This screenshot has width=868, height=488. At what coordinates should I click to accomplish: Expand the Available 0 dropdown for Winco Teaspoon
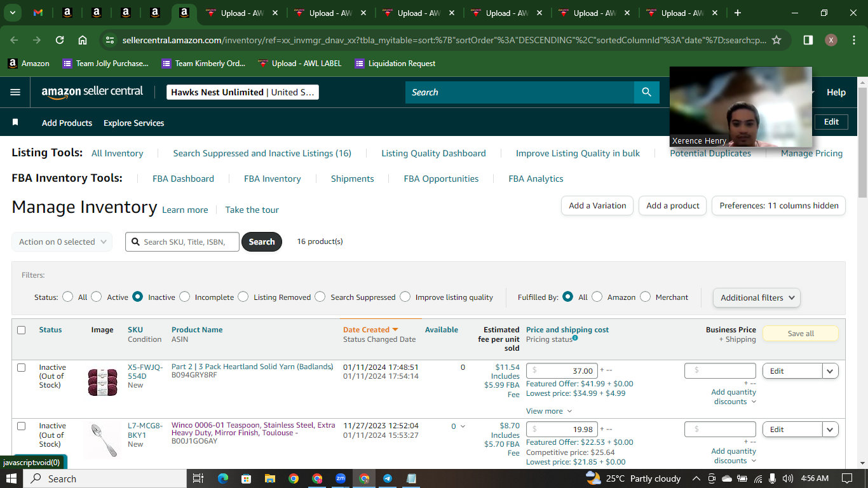(458, 426)
